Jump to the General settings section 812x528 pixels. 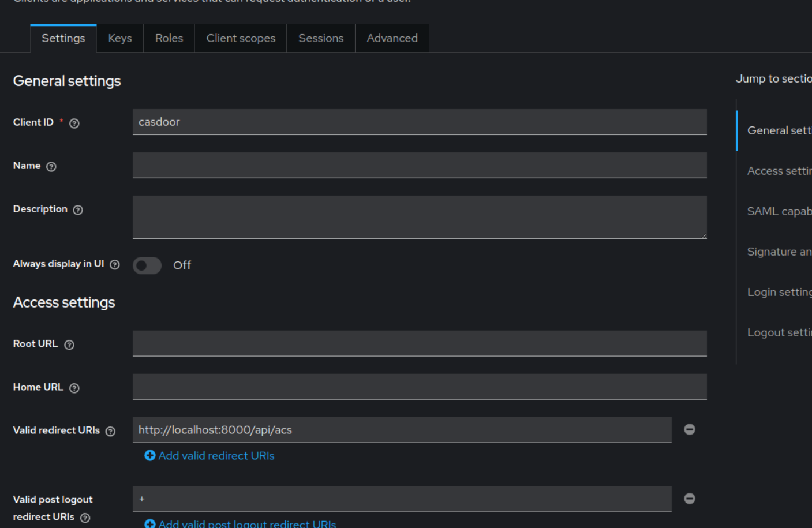click(779, 130)
